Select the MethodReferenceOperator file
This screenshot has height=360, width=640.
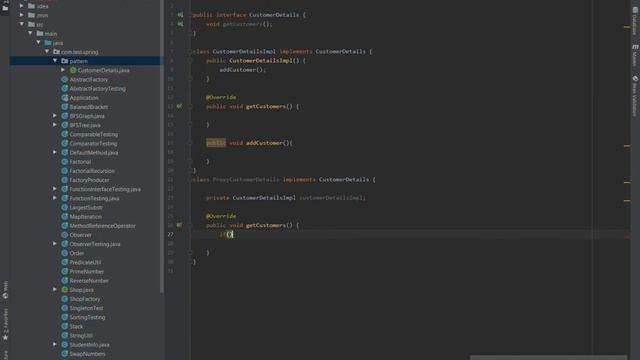point(102,226)
